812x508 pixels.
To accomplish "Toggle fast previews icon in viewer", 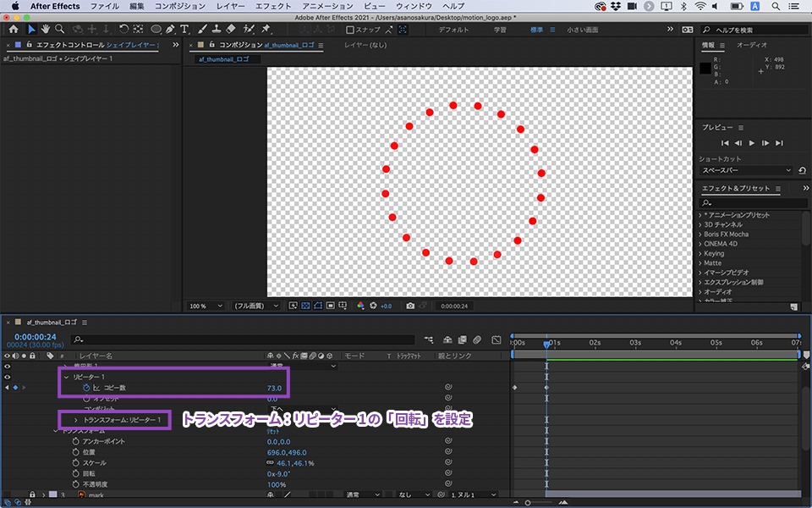I will tap(294, 306).
